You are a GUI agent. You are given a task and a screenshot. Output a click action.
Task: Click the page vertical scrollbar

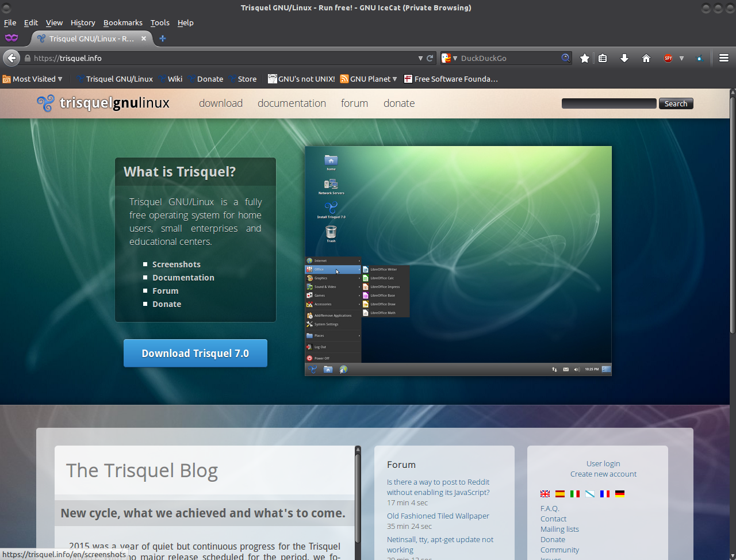[733, 214]
